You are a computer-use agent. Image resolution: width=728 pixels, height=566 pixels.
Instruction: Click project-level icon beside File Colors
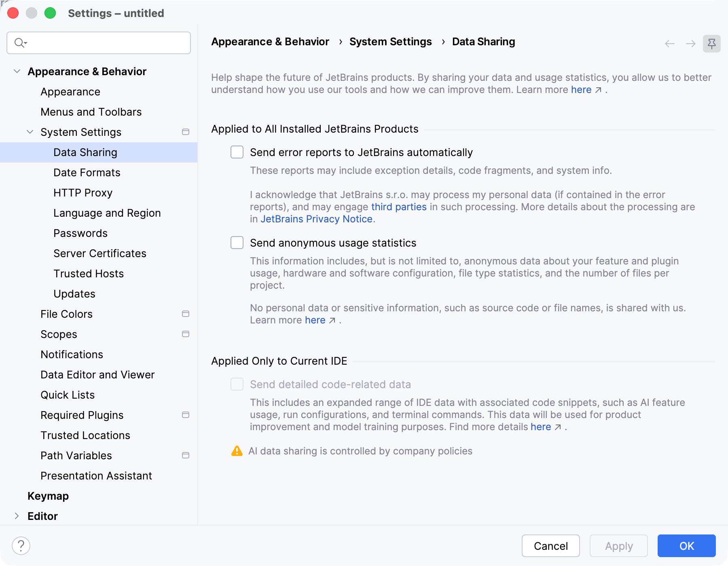pos(186,314)
